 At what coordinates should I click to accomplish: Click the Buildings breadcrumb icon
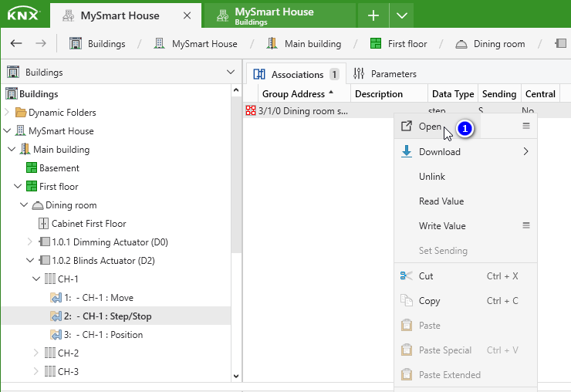[x=76, y=44]
